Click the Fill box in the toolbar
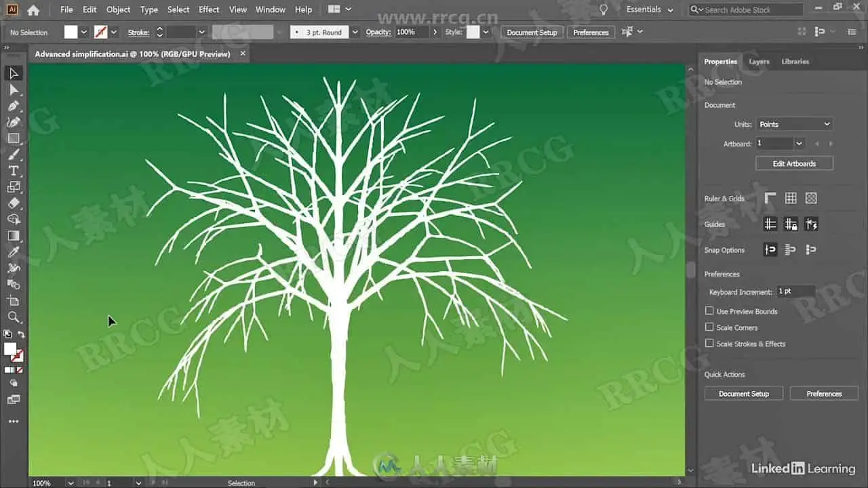 (x=10, y=349)
